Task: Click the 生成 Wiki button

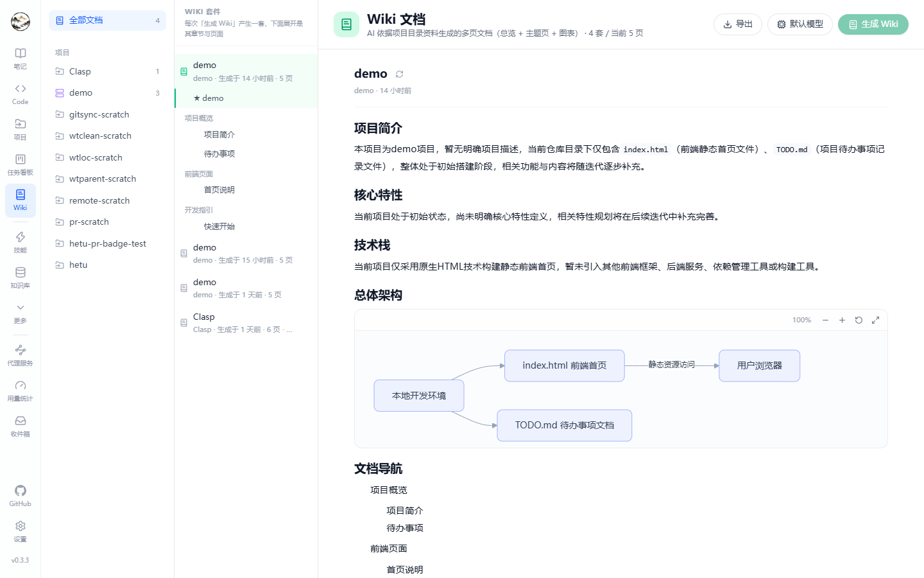Action: point(873,24)
